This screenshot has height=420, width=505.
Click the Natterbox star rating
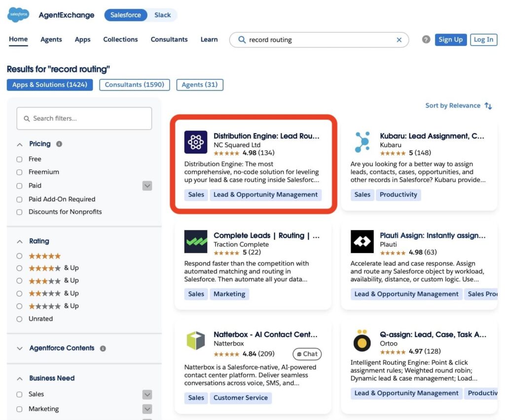pyautogui.click(x=226, y=354)
